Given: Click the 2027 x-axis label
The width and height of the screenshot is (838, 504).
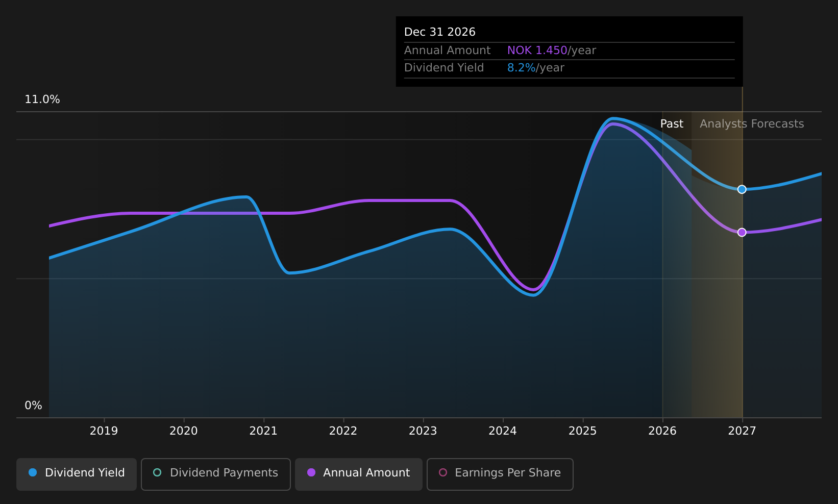Looking at the screenshot, I should tap(742, 431).
